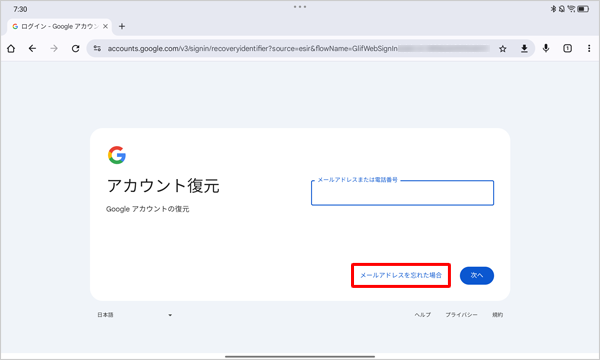Click the Google アカウントの復元 subtitle text
600x360 pixels.
click(148, 209)
